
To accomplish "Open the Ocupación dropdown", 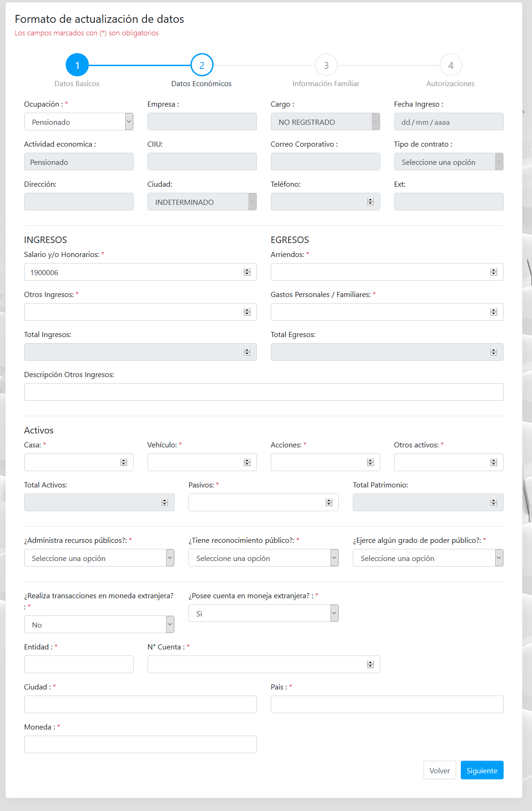I will 78,122.
